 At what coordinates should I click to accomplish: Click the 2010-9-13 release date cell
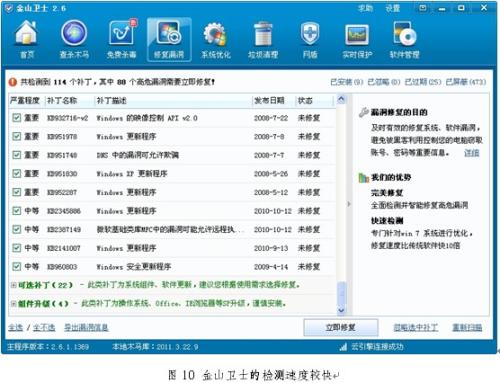tap(271, 248)
